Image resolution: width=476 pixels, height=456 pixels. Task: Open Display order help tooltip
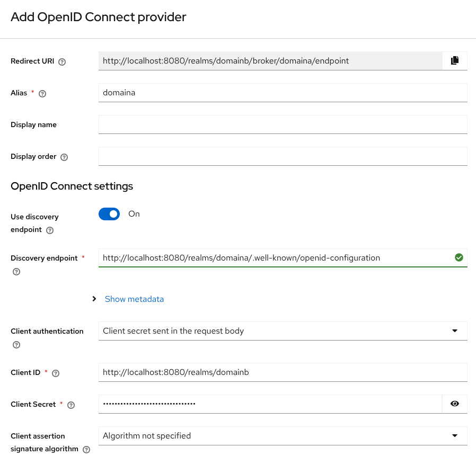(64, 157)
